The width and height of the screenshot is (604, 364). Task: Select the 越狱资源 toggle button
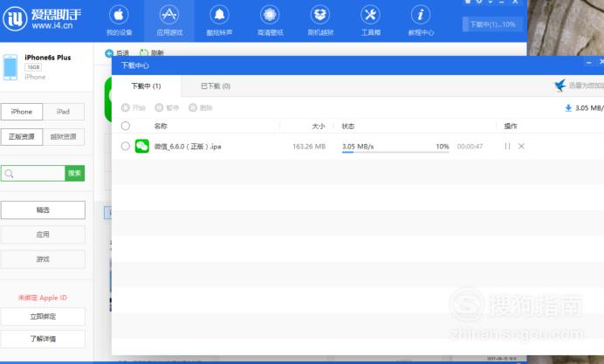point(63,137)
